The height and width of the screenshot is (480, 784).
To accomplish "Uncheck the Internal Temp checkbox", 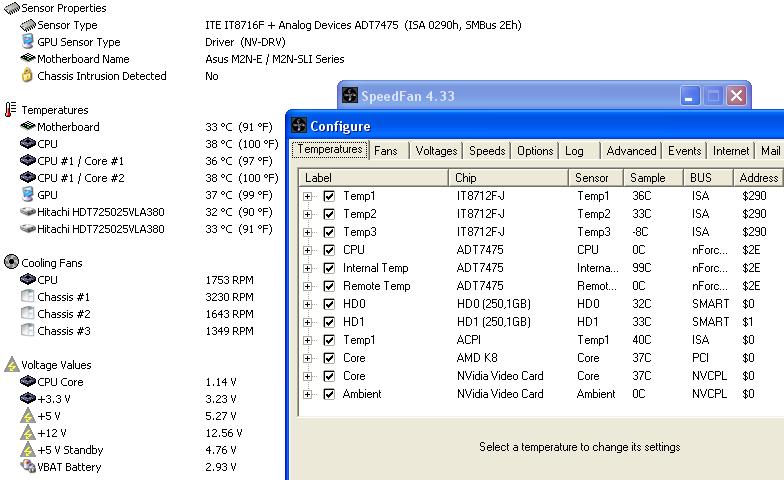I will point(329,268).
